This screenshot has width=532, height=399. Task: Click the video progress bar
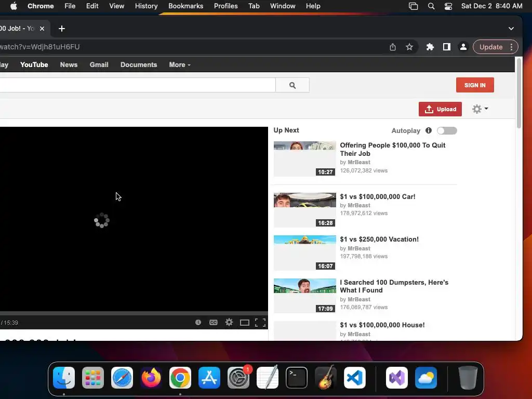point(134,313)
